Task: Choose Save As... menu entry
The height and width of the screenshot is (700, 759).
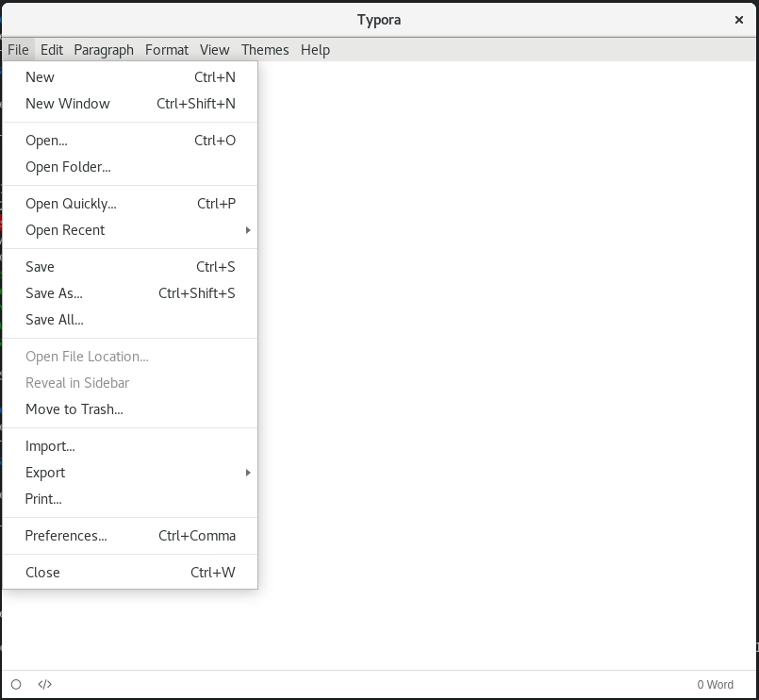Action: coord(130,293)
